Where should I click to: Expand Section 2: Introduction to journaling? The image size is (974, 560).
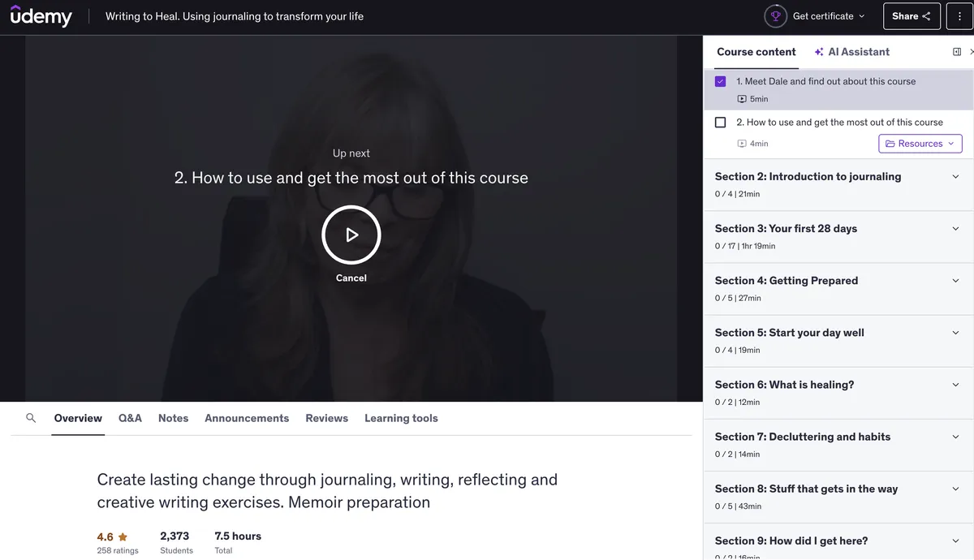(838, 184)
